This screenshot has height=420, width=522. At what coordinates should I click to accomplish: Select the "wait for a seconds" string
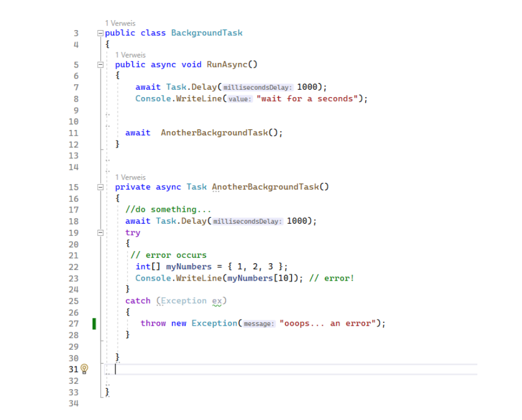[x=307, y=99]
